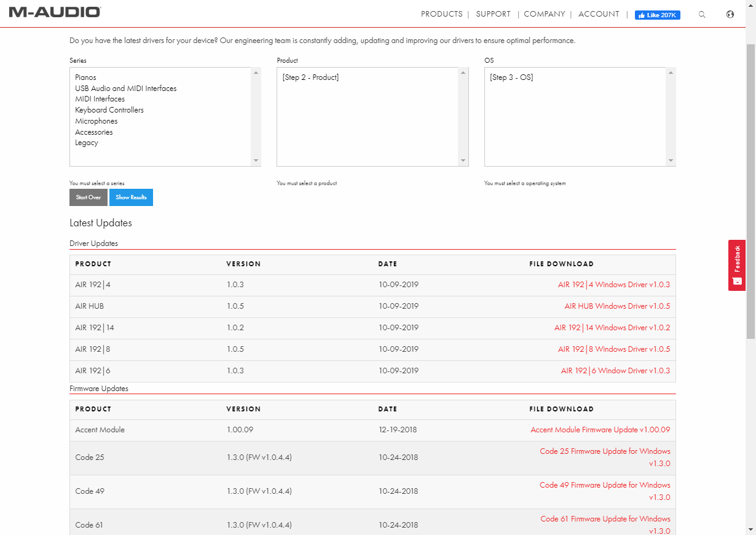Open the ACCOUNT menu
Image resolution: width=756 pixels, height=535 pixels.
599,14
